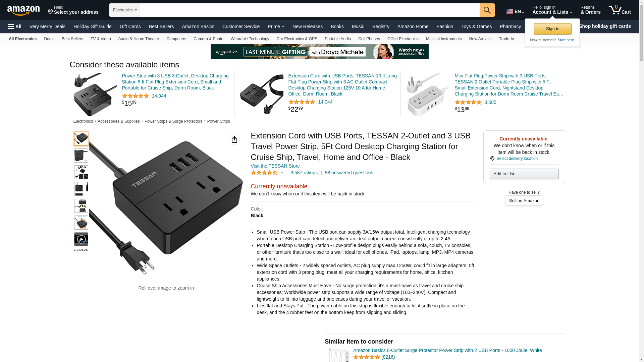
Task: Play the product video thumbnail
Action: click(x=81, y=239)
